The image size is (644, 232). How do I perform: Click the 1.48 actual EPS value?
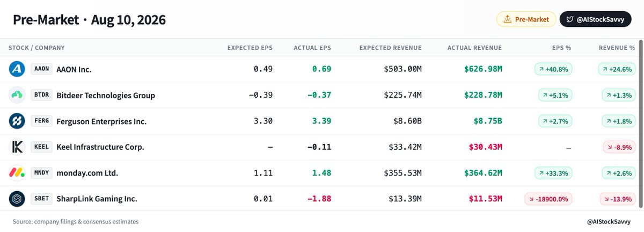tap(321, 173)
